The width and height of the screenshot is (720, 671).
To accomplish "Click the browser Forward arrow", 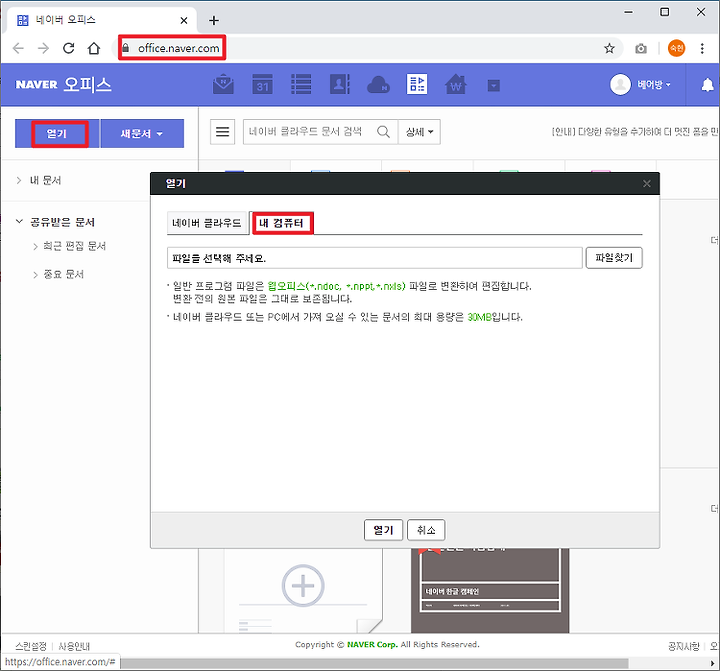I will pyautogui.click(x=43, y=48).
